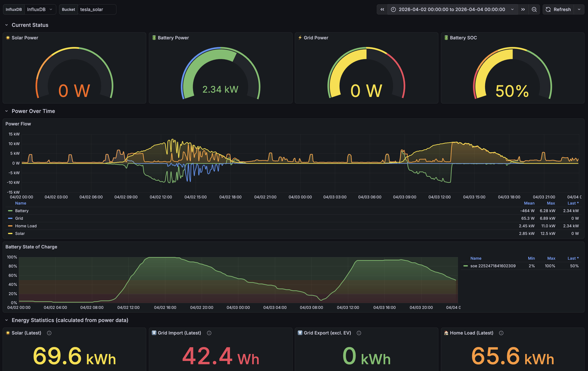
Task: Click the info icon on Home Load (Latest)
Action: pyautogui.click(x=501, y=333)
